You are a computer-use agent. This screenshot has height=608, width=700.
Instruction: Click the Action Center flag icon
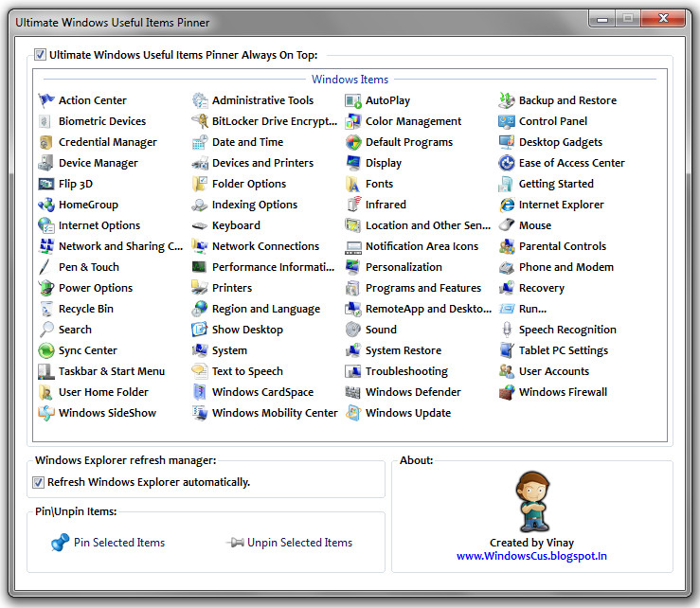coord(46,100)
